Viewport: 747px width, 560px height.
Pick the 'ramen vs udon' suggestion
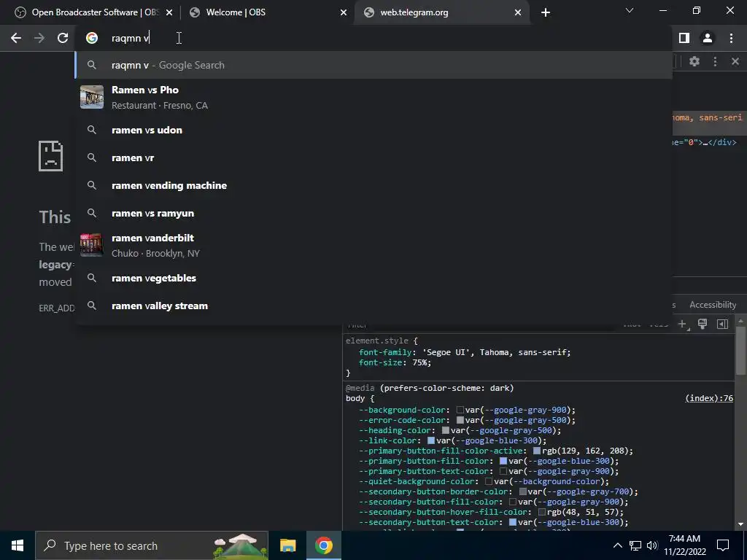tap(373, 130)
